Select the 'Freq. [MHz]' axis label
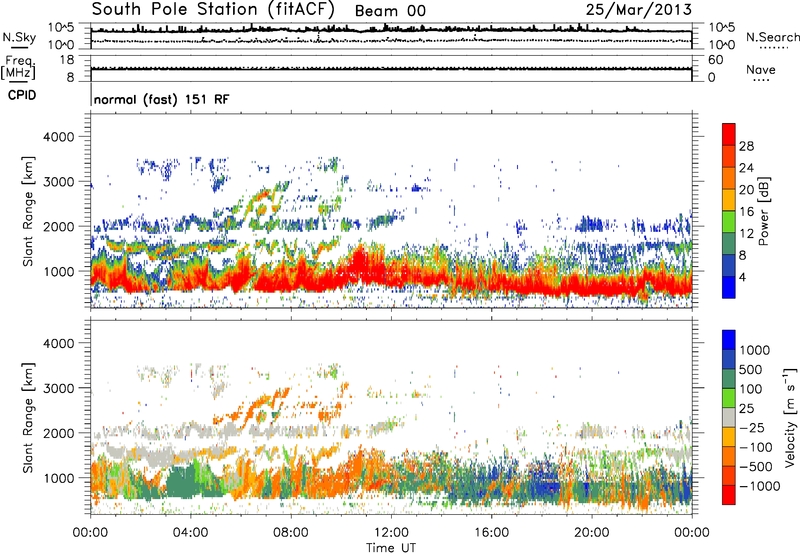Viewport: 800px width, 554px height. click(x=18, y=67)
